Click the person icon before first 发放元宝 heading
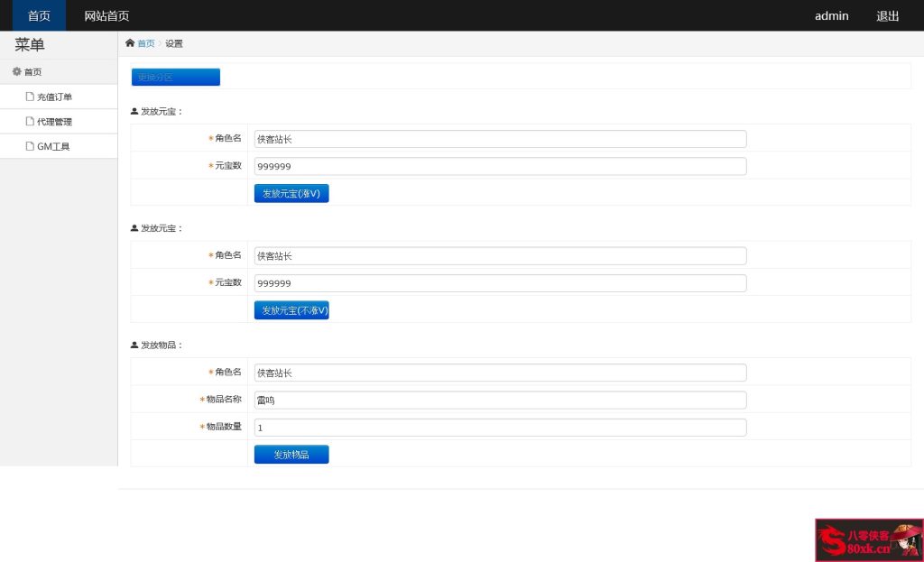Screen dimensions: 924x562 point(134,112)
